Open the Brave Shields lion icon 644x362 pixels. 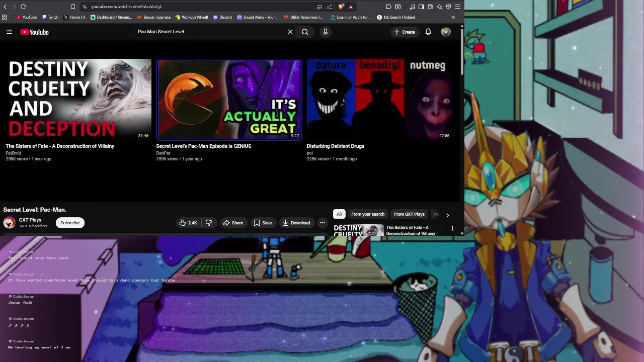(x=341, y=7)
